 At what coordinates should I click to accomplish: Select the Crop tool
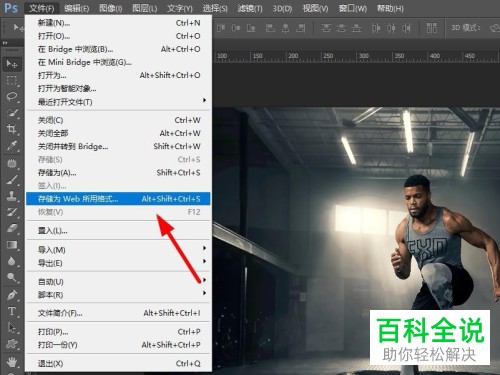point(12,129)
